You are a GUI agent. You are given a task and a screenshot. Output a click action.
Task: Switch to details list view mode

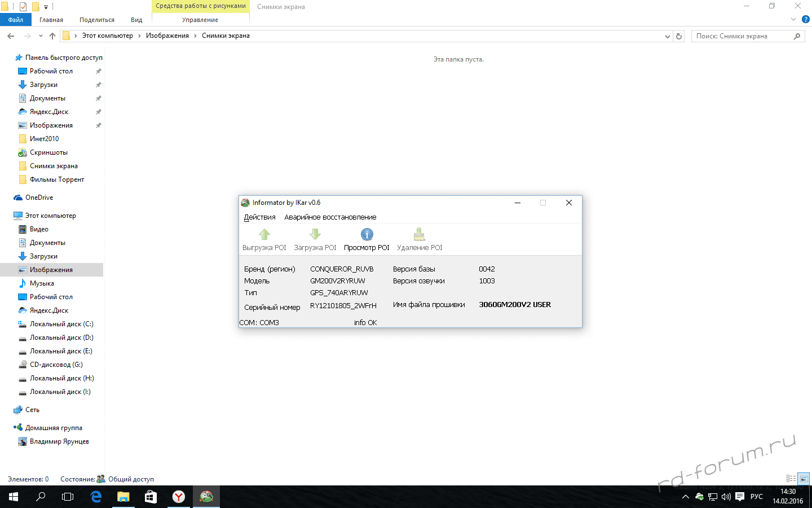pyautogui.click(x=791, y=479)
